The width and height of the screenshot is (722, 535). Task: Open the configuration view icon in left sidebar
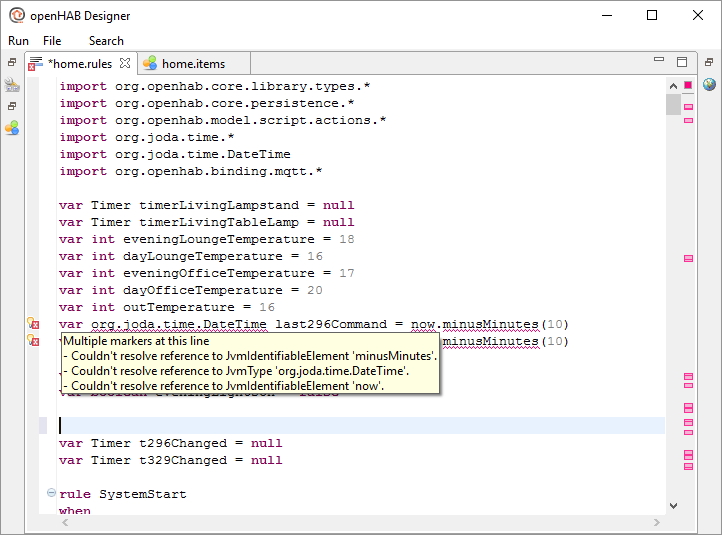12,85
